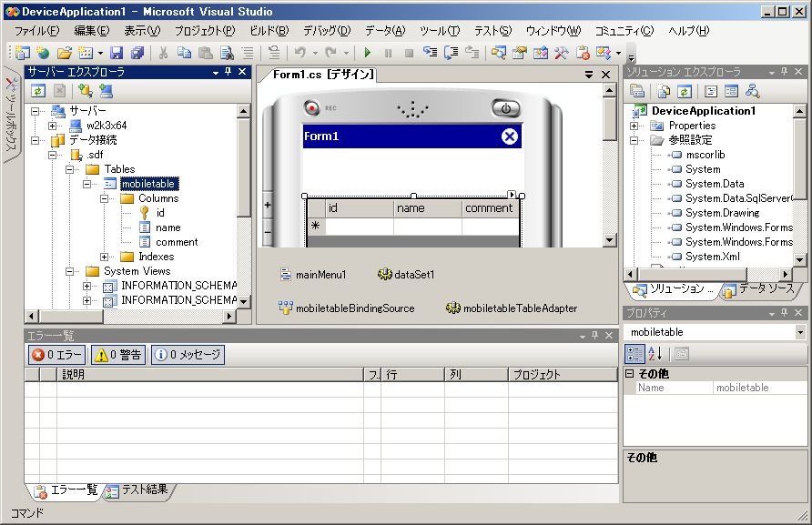Toggle the 0 エラー filter button
812x525 pixels.
tap(57, 355)
